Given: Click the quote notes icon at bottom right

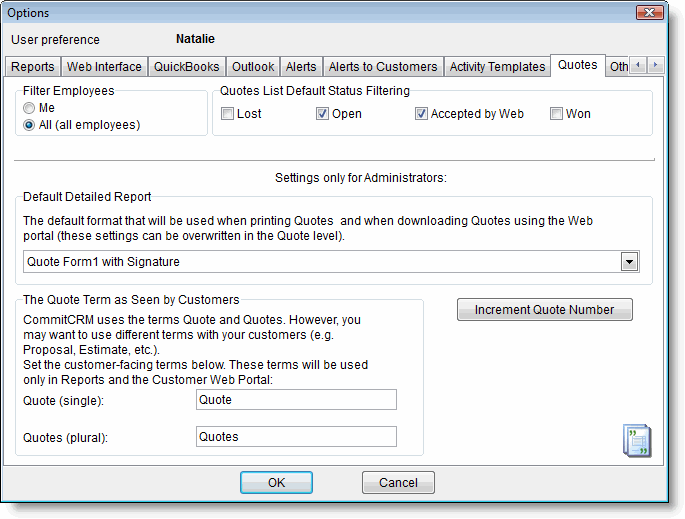Looking at the screenshot, I should (x=636, y=440).
